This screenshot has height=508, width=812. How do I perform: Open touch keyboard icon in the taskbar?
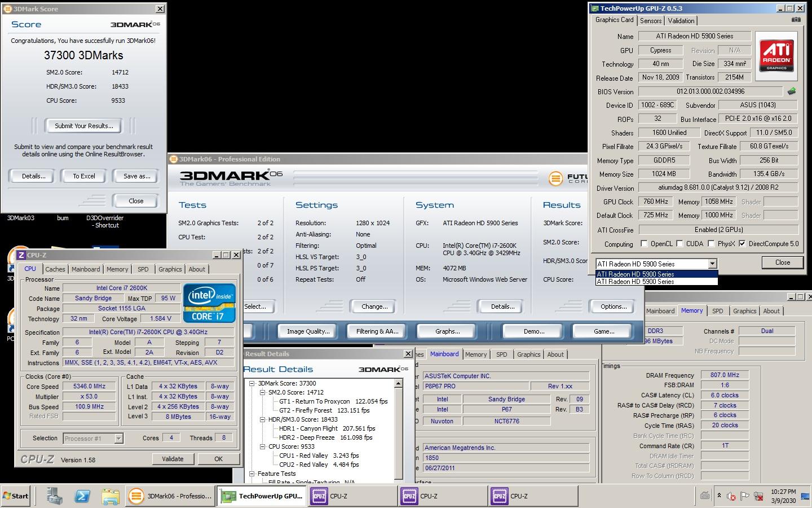pos(705,496)
